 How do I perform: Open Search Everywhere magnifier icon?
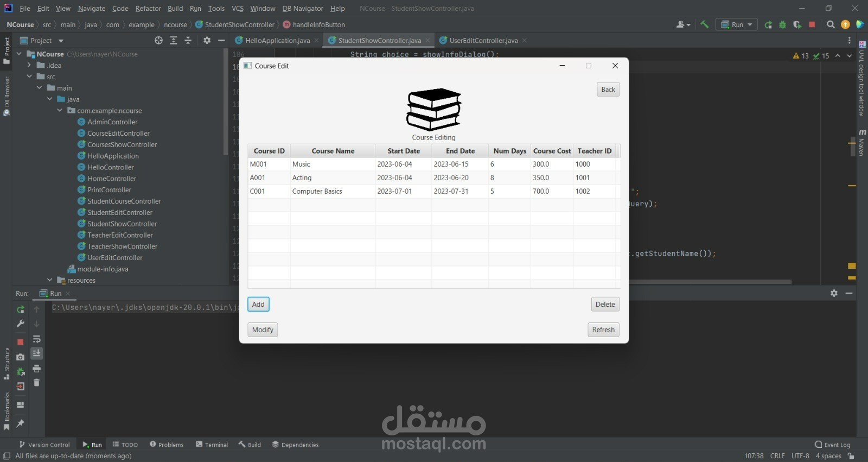coord(831,24)
